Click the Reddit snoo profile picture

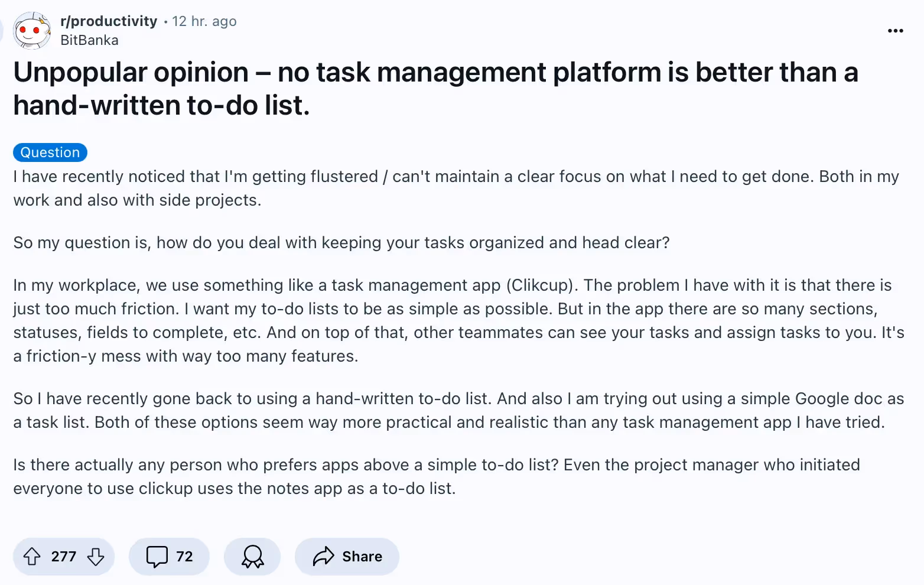click(x=31, y=30)
